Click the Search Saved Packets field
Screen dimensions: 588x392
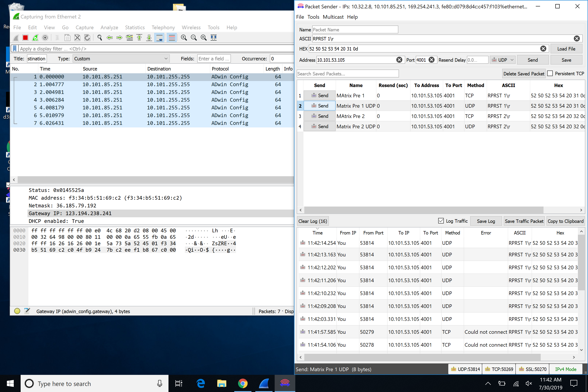point(348,73)
